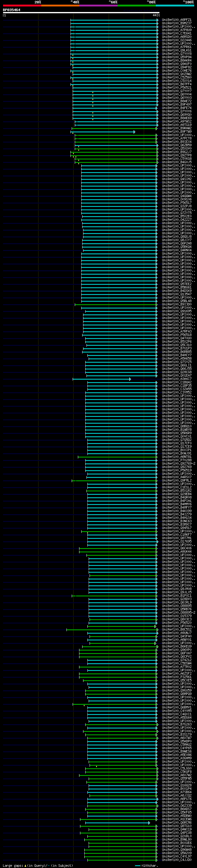Select the UniRef100_Q5XUV0 label
The image size is (197, 868).
(x=176, y=149)
